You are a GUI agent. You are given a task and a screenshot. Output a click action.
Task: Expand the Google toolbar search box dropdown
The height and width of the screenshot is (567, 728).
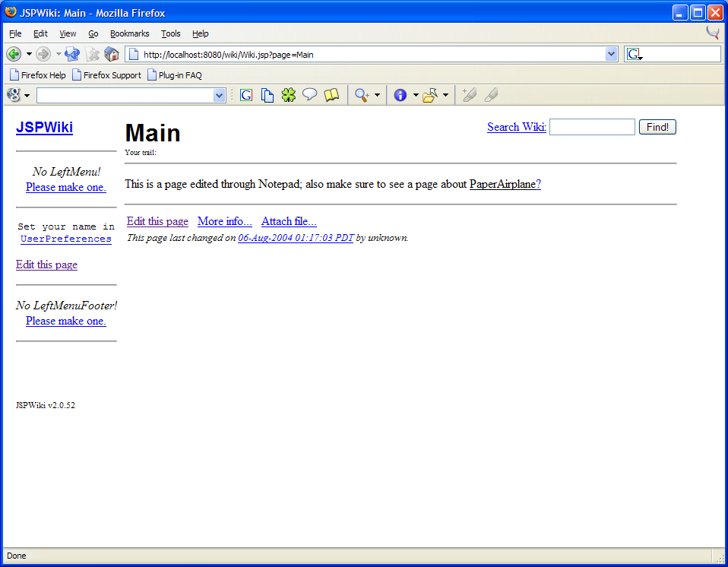pyautogui.click(x=219, y=96)
